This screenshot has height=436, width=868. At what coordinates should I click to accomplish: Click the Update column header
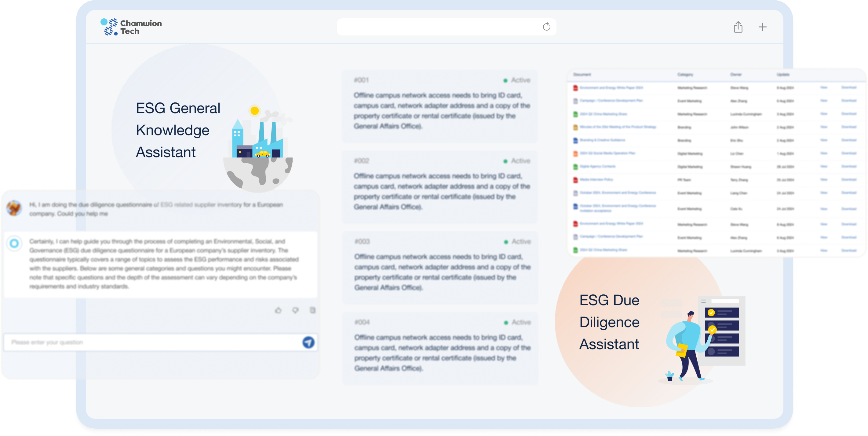tap(783, 75)
